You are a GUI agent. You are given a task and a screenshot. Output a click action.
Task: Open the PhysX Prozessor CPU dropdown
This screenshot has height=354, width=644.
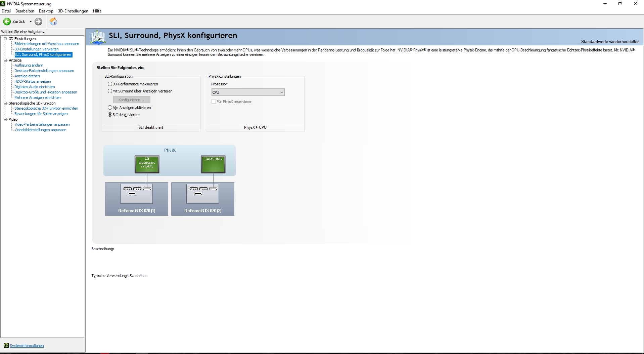click(x=248, y=92)
